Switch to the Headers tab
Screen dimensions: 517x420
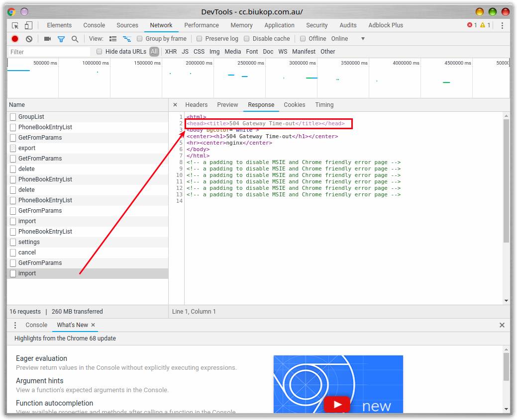click(x=196, y=105)
